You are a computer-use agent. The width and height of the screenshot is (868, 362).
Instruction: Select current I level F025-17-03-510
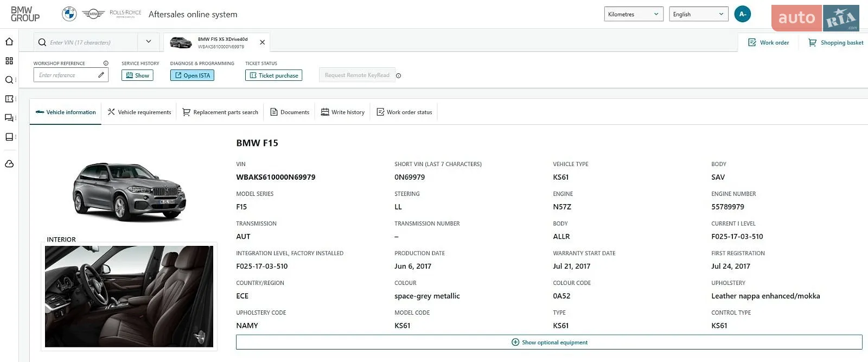click(737, 237)
